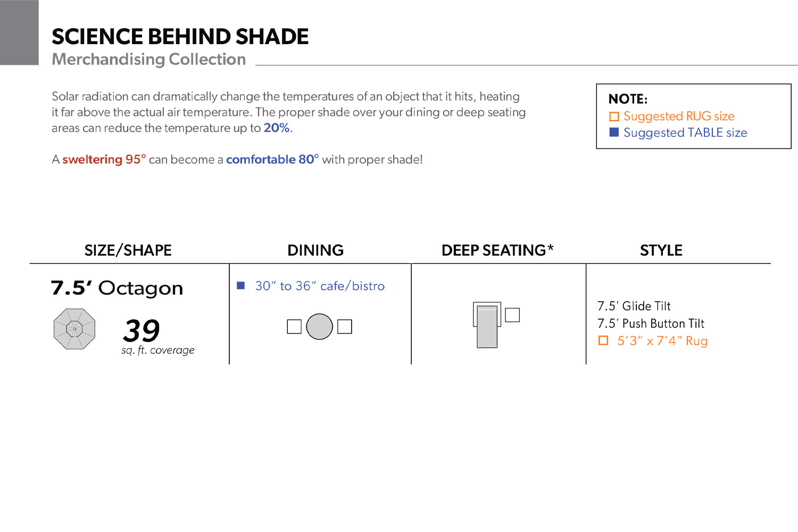Select the chair square right of round table
This screenshot has height=532, width=798.
point(345,327)
